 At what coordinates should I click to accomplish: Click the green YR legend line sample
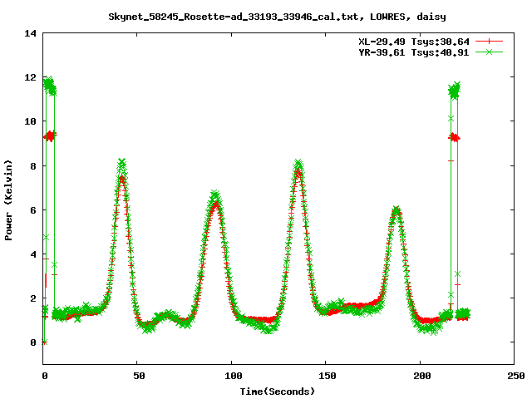489,52
